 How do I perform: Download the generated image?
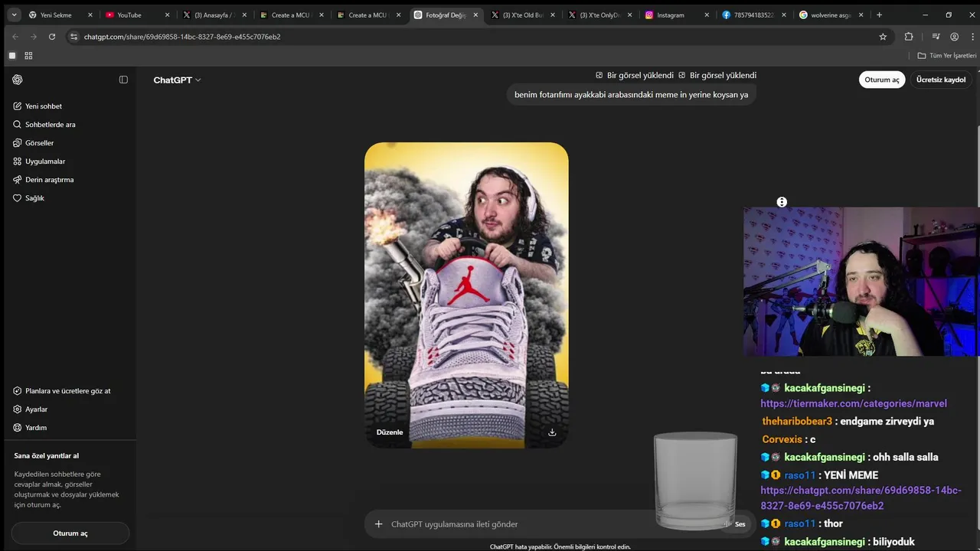click(x=552, y=432)
